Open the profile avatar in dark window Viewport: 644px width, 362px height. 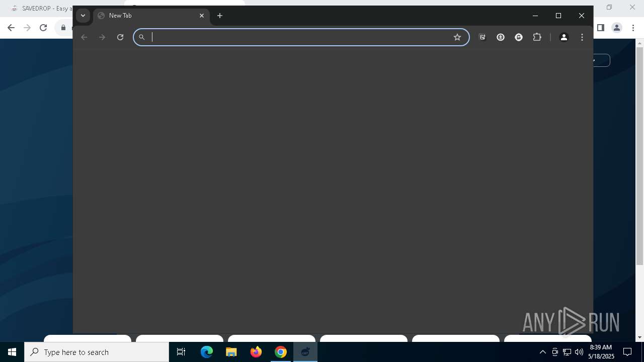click(564, 37)
